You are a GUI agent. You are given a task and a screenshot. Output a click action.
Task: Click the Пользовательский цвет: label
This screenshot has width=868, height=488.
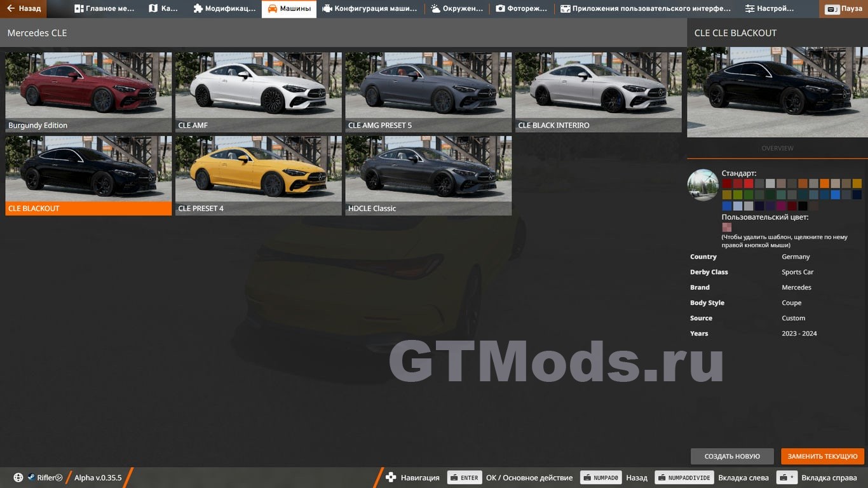click(x=765, y=217)
